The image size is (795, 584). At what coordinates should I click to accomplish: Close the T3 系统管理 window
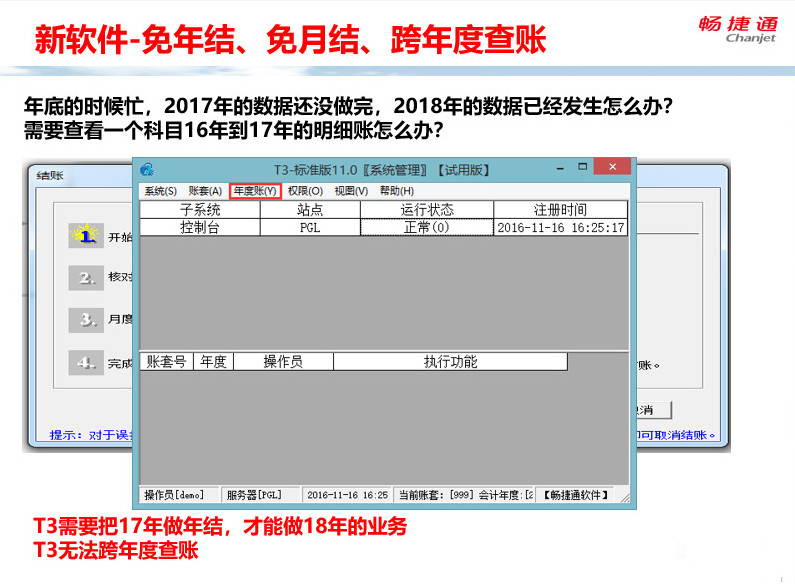(x=612, y=167)
